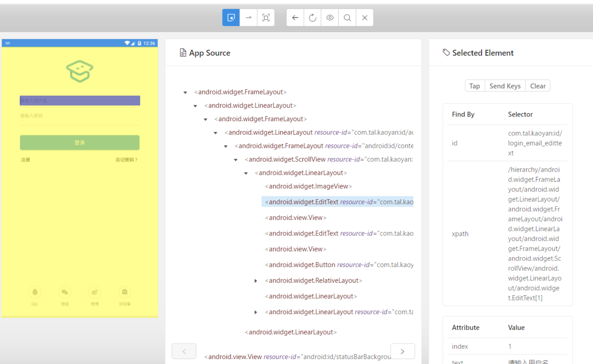This screenshot has width=593, height=364.
Task: Collapse the root FrameLayout tree node
Action: tap(185, 92)
